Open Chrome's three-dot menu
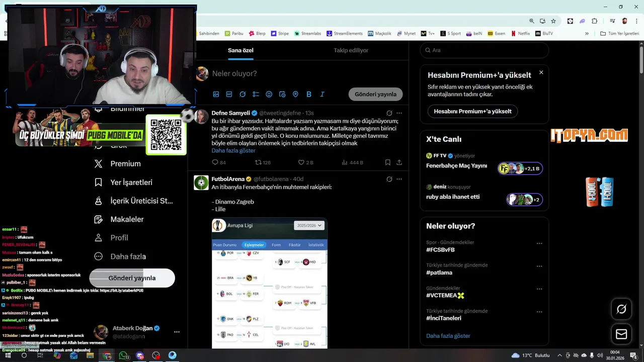 tap(636, 21)
